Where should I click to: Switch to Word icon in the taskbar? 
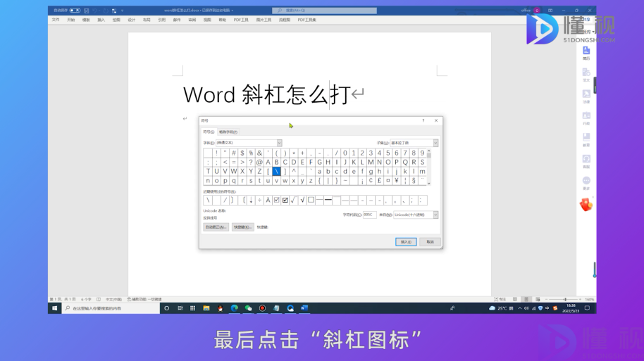pyautogui.click(x=304, y=308)
